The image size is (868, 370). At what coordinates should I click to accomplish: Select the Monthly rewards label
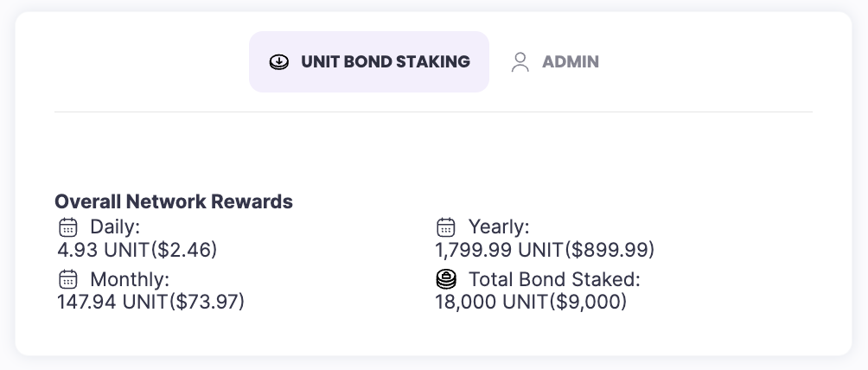pos(130,279)
